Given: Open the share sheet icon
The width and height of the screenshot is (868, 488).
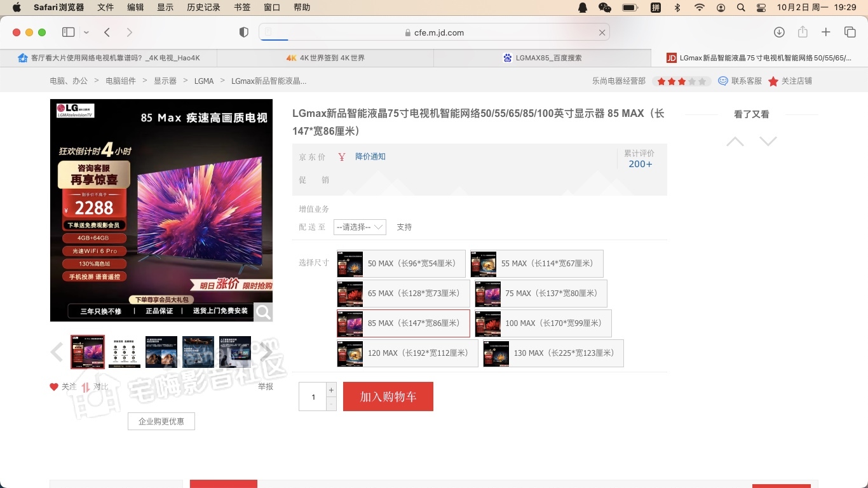Looking at the screenshot, I should coord(803,32).
